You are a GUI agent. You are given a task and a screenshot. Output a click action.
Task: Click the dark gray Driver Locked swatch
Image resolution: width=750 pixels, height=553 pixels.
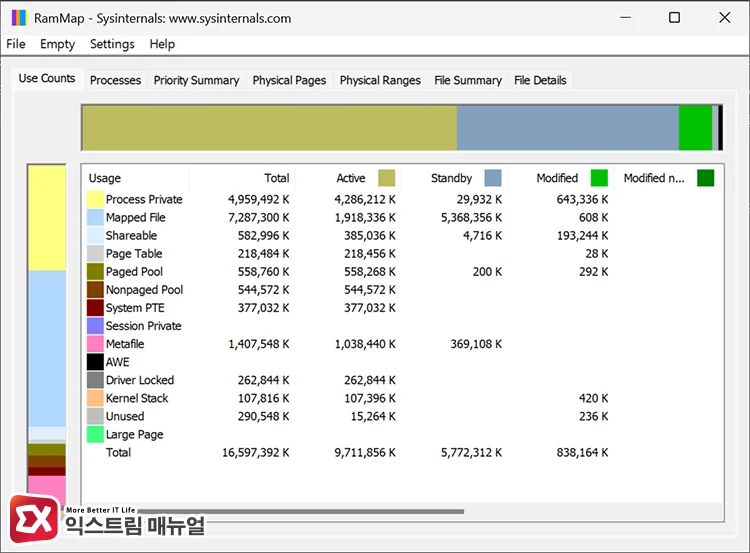(x=95, y=380)
